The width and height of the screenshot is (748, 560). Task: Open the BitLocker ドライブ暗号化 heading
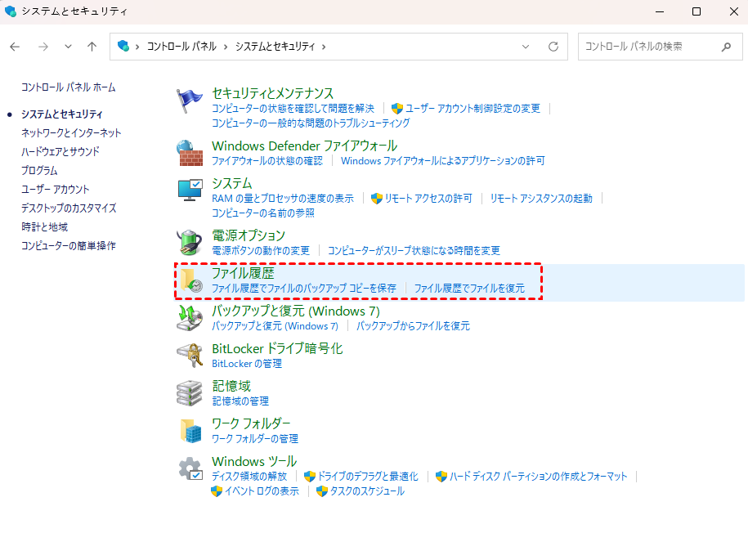click(277, 348)
